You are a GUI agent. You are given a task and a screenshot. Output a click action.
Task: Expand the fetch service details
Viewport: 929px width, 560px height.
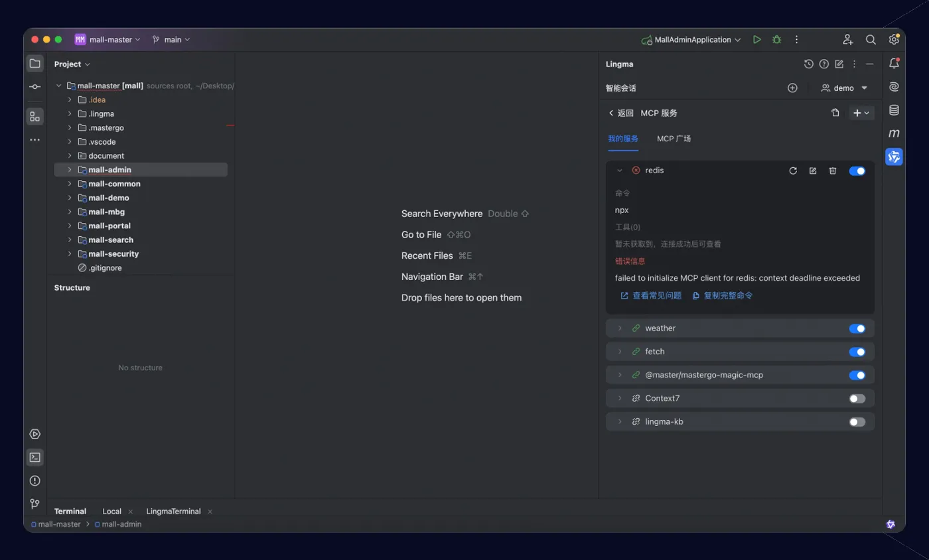point(620,352)
